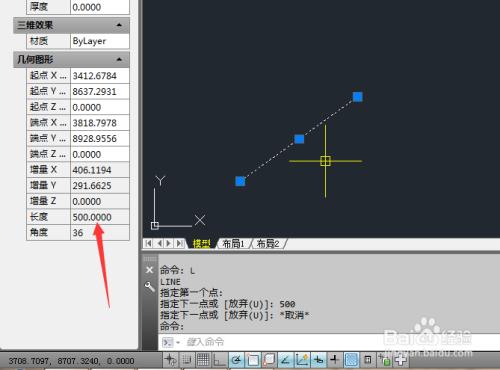Click the 长度 value 500.0000
This screenshot has width=500, height=370.
tap(100, 217)
